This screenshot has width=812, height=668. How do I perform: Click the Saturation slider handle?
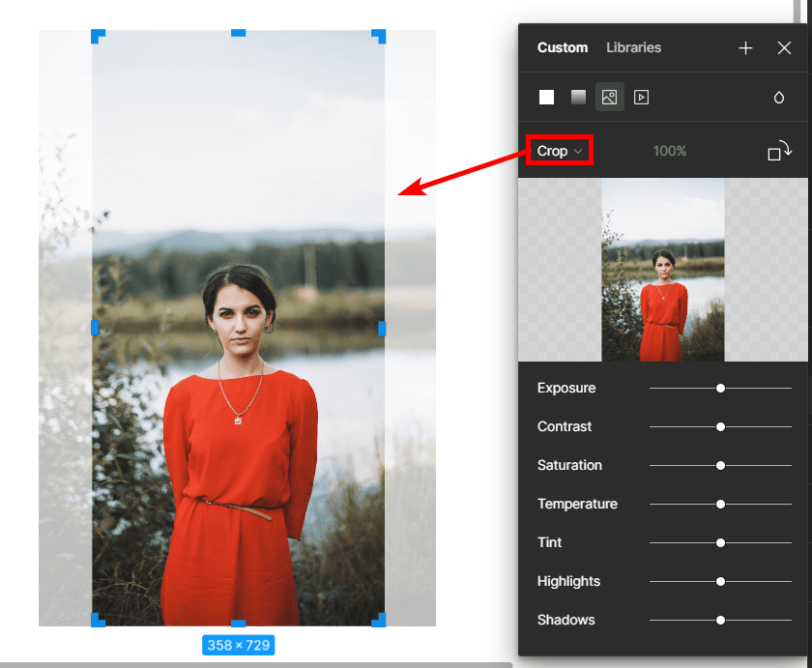pyautogui.click(x=720, y=465)
